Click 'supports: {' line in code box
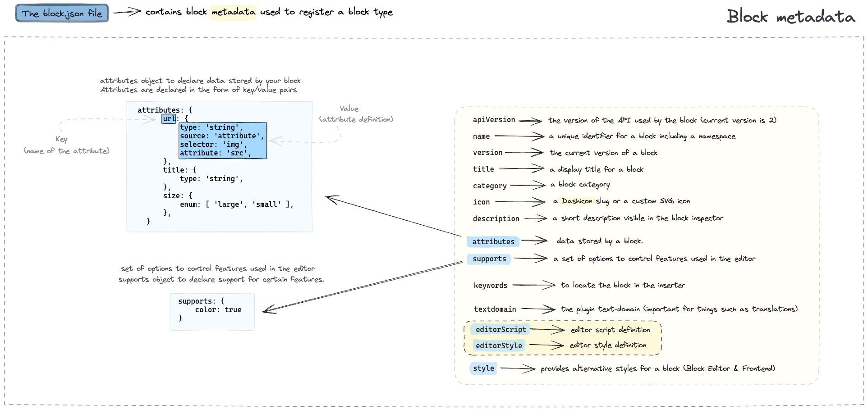 coord(201,301)
